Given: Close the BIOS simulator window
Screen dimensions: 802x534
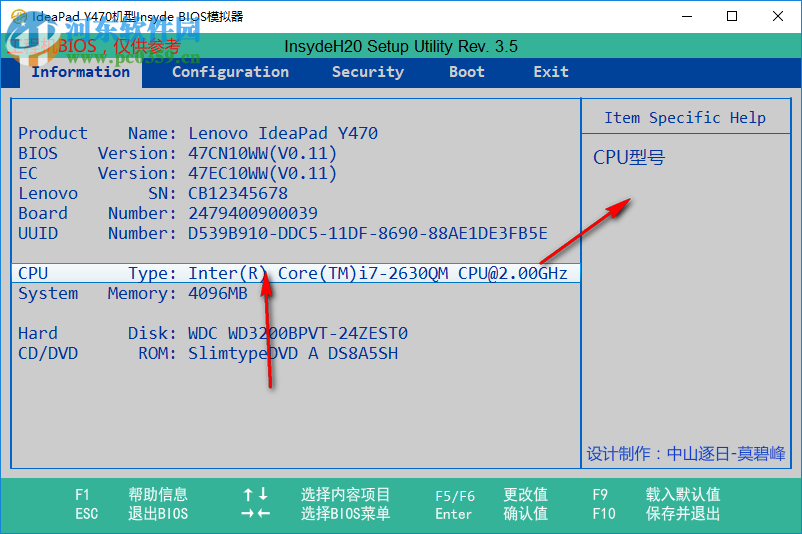Looking at the screenshot, I should (x=777, y=16).
